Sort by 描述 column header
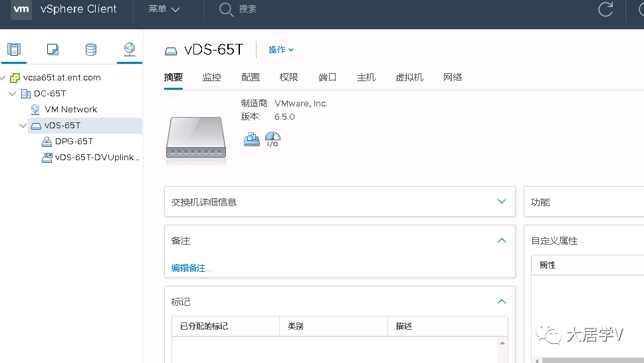644x363 pixels. tap(448, 326)
